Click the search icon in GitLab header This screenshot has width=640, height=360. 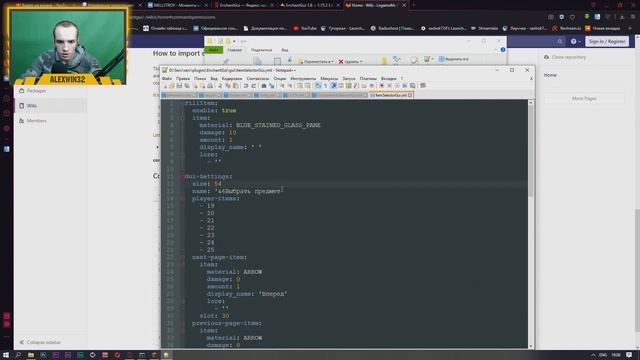pos(560,41)
